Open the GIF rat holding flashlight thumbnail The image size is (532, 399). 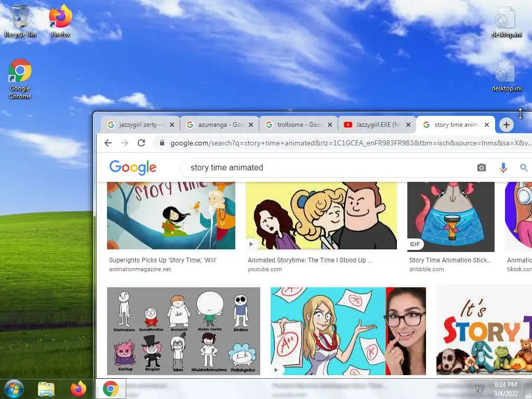click(x=450, y=217)
